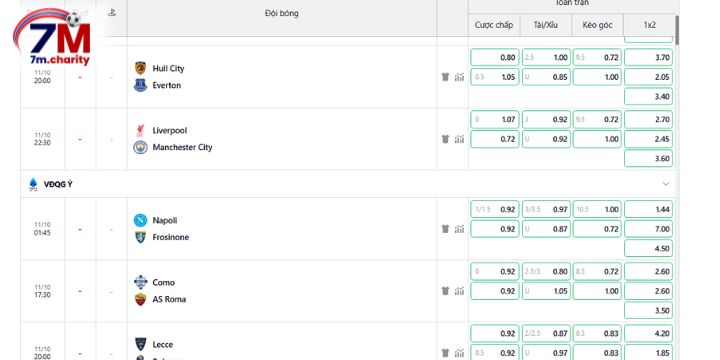
Task: Collapse the VĐQG Ý league section
Action: tap(665, 184)
